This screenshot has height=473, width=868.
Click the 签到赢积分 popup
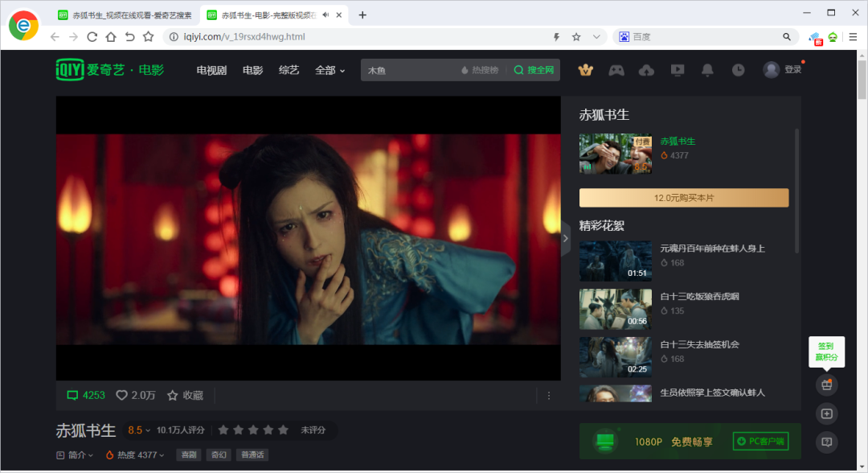tap(826, 352)
